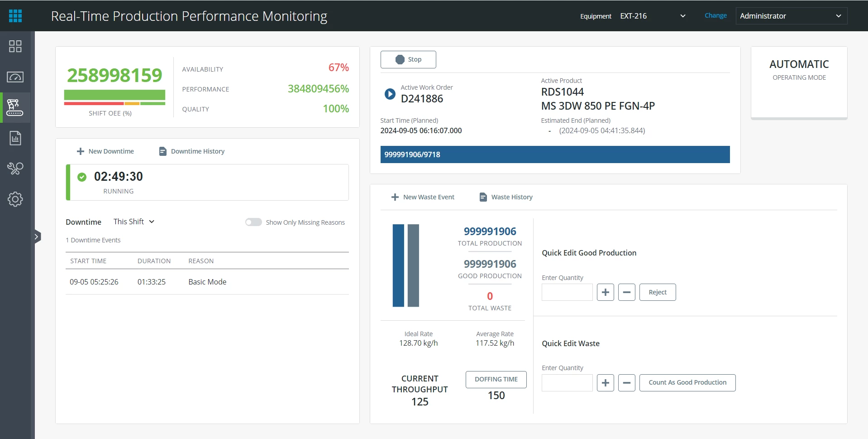Click the Stop work order button
Viewport: 868px width, 439px height.
[408, 59]
